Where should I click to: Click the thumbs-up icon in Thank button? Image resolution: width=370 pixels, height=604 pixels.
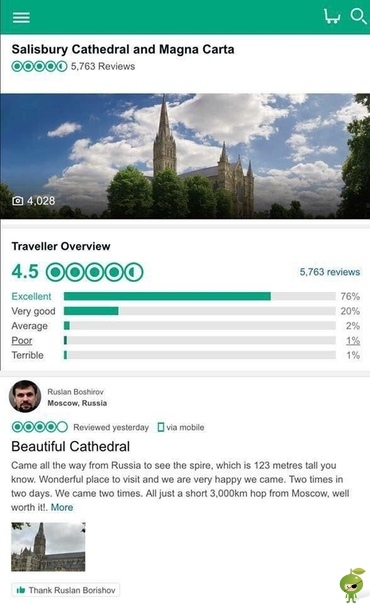(21, 590)
